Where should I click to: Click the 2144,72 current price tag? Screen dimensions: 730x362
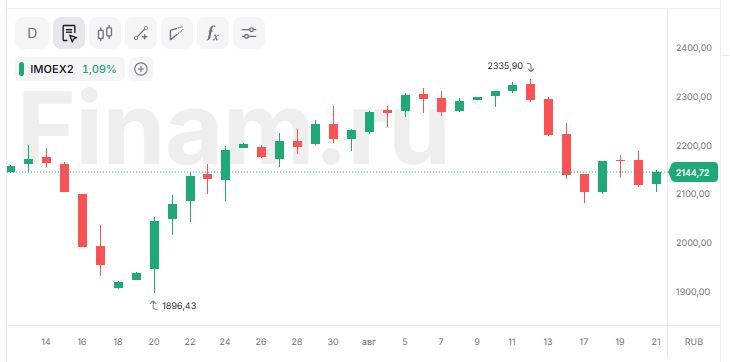pos(693,173)
